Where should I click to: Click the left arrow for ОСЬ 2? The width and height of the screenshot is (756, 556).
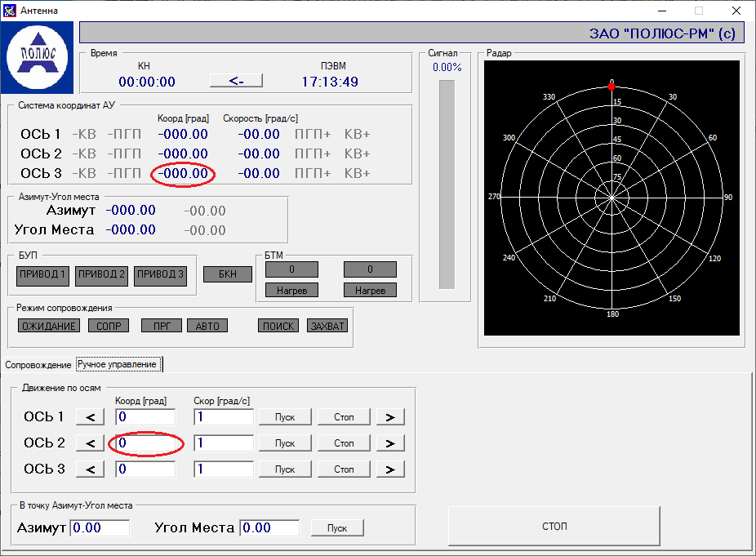pyautogui.click(x=90, y=443)
